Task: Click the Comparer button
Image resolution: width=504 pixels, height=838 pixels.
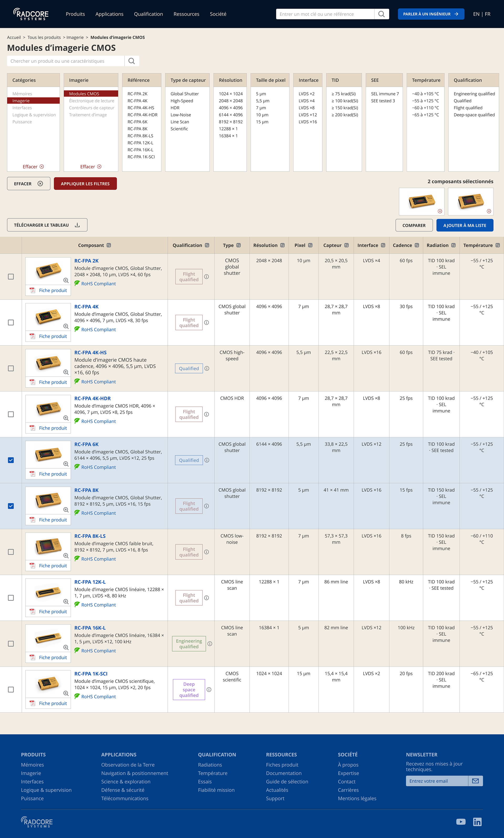Action: (x=414, y=225)
